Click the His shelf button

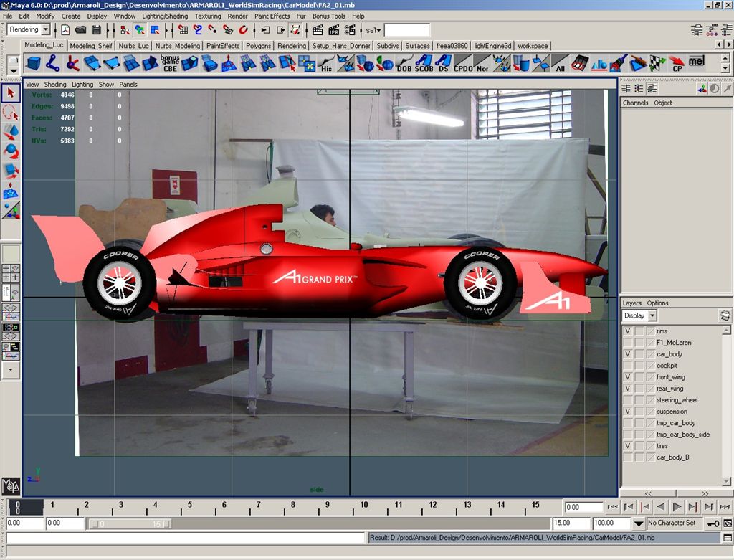coord(326,63)
